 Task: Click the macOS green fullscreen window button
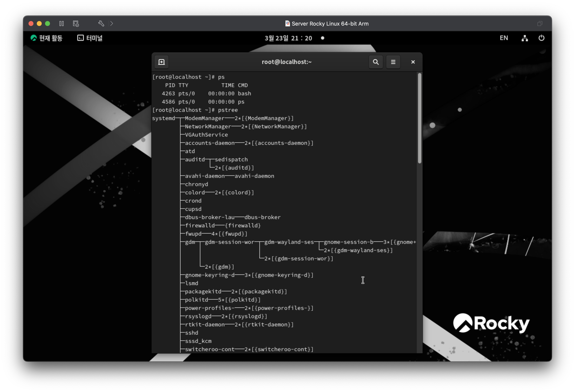[x=48, y=24]
